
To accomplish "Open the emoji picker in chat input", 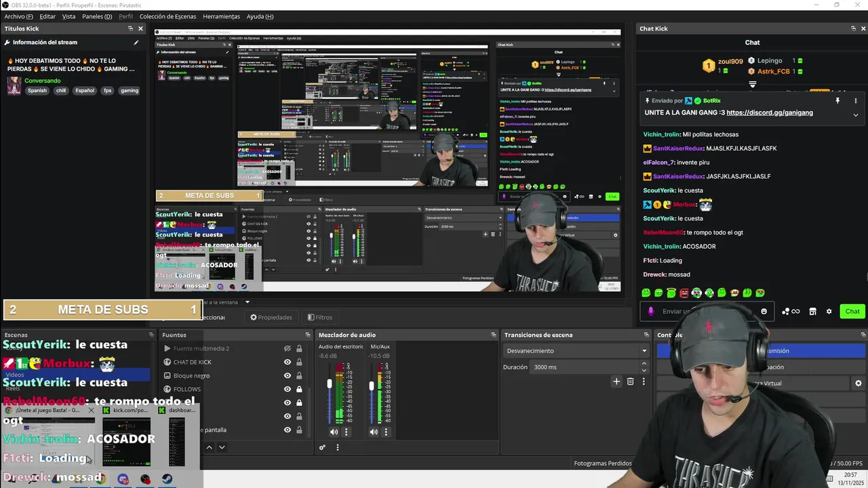I will [x=764, y=311].
